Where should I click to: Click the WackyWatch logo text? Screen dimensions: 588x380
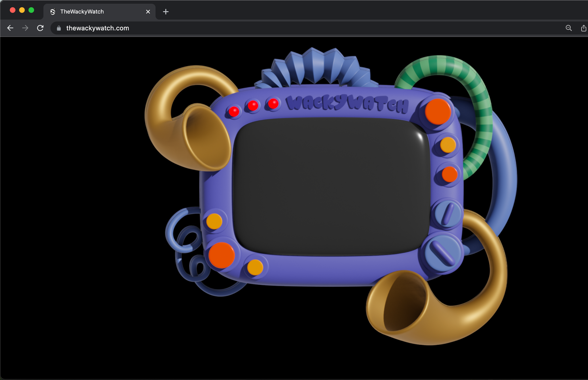pos(347,103)
